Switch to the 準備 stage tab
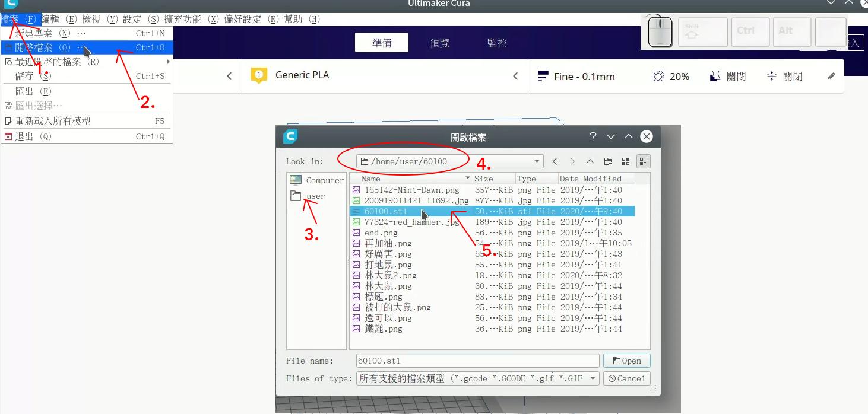The width and height of the screenshot is (868, 414). 382,43
